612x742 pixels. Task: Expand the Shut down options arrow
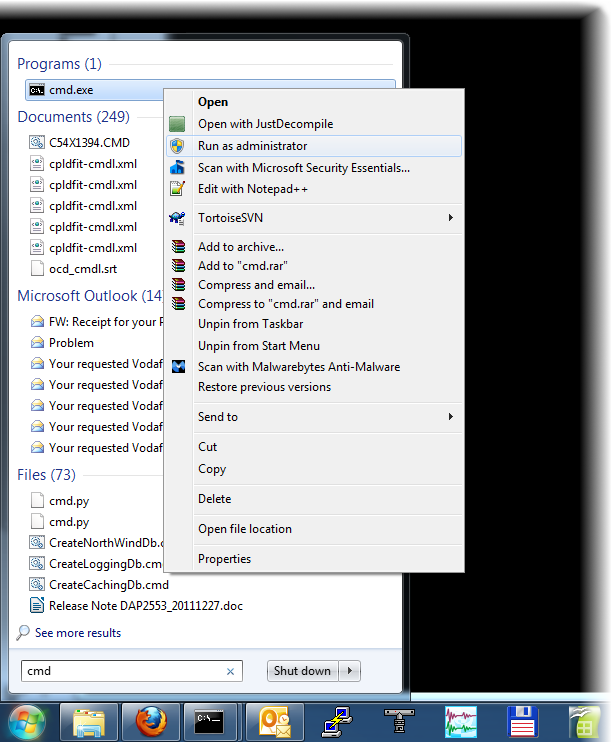350,671
